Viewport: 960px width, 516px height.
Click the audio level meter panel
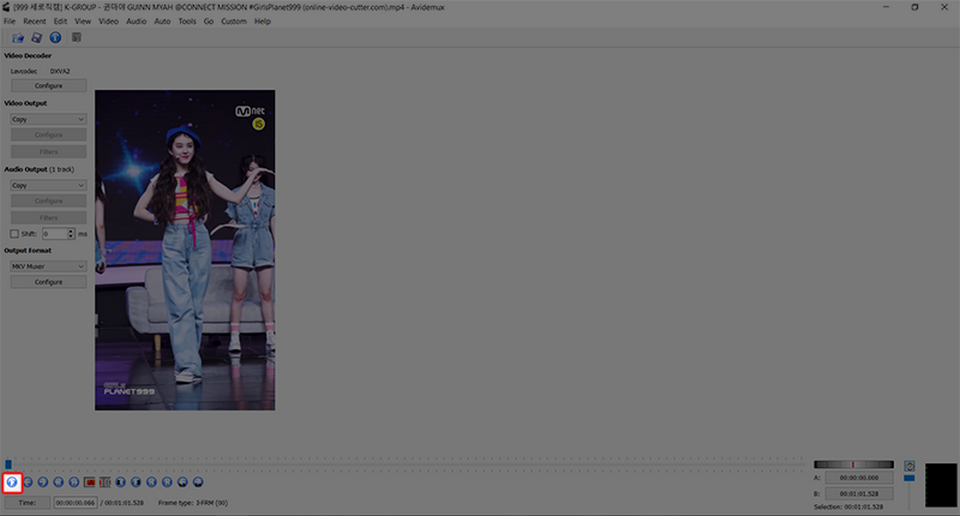941,485
